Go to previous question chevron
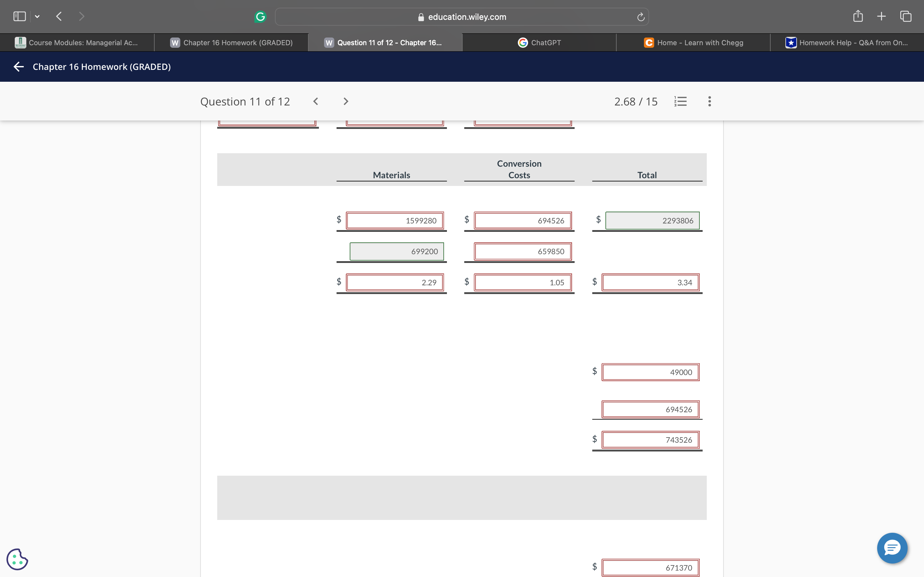This screenshot has height=577, width=924. [x=315, y=101]
